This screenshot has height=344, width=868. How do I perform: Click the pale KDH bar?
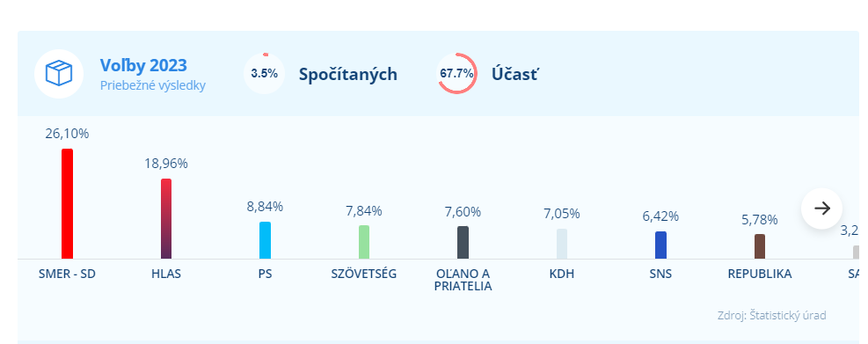pos(562,244)
